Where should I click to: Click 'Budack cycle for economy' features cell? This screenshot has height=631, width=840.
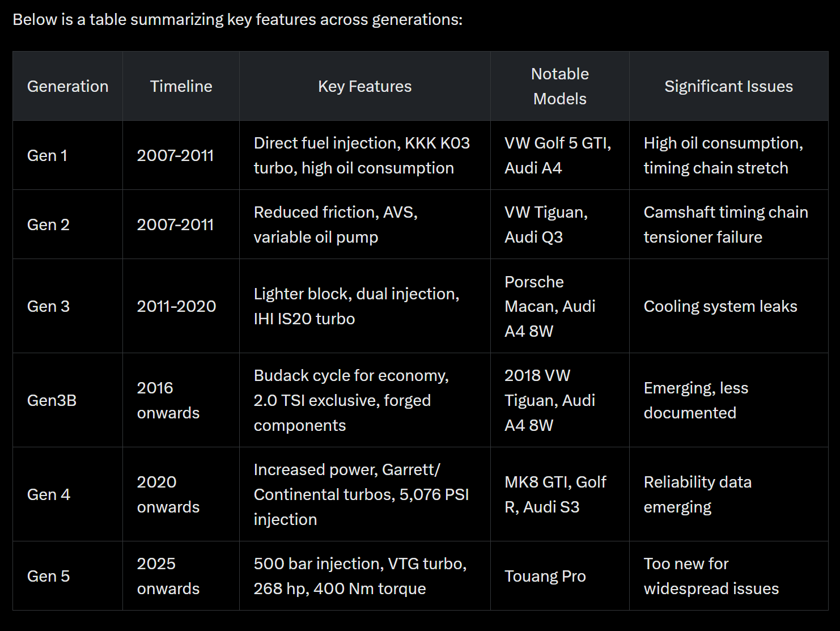(x=351, y=400)
